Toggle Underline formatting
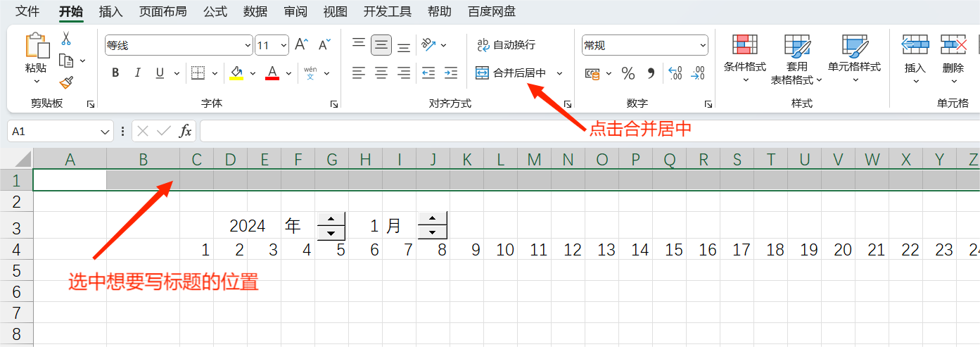This screenshot has height=347, width=980. point(159,72)
